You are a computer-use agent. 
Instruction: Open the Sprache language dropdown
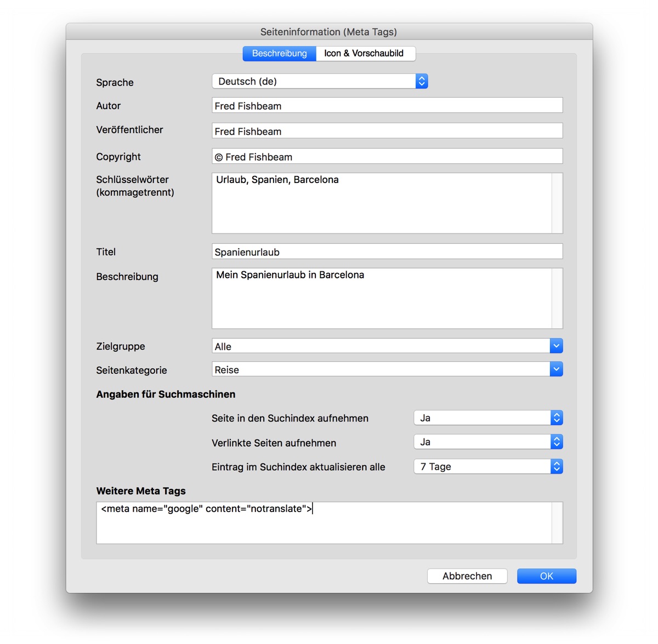pyautogui.click(x=320, y=81)
